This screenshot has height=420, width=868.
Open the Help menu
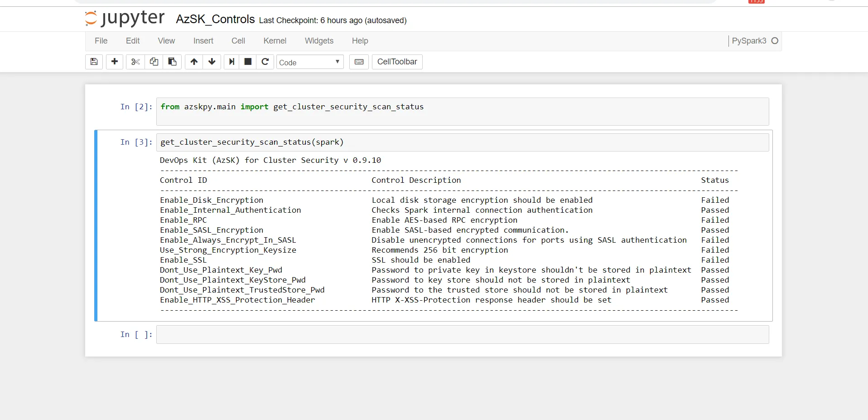(x=360, y=41)
